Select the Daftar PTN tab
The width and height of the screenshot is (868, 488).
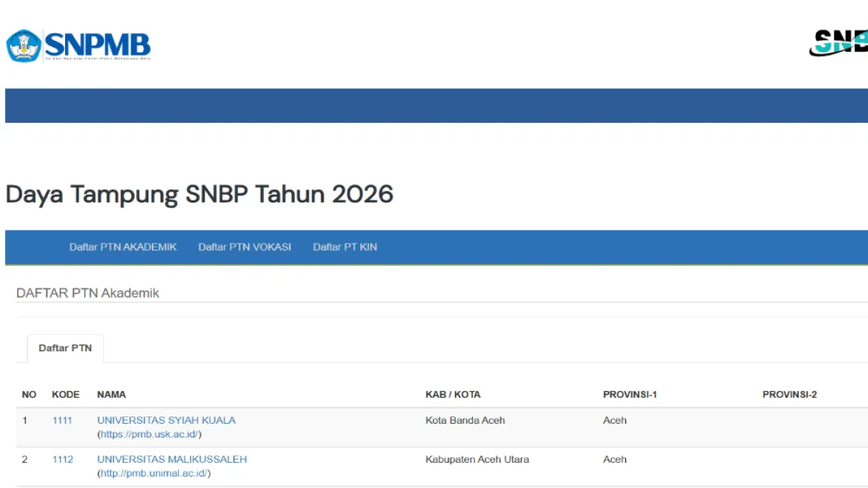[x=65, y=348]
